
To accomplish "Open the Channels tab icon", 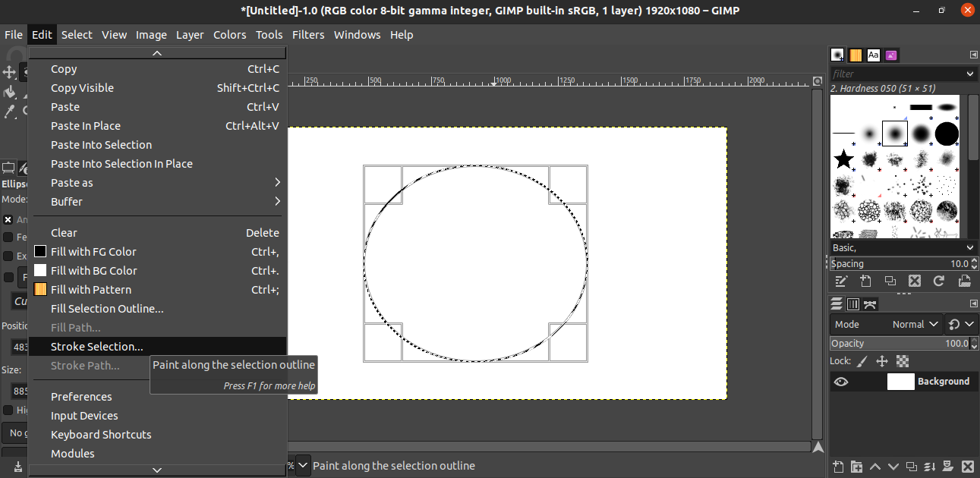I will tap(852, 304).
